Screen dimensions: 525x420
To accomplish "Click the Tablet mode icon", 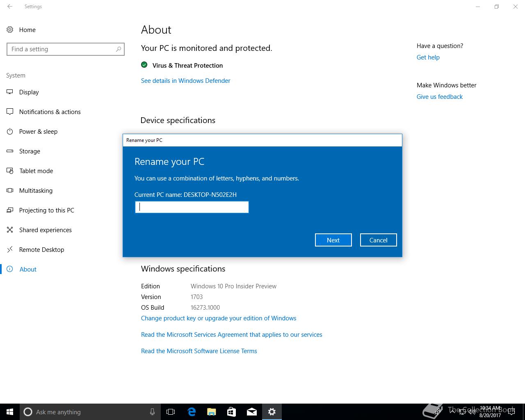I will point(10,171).
